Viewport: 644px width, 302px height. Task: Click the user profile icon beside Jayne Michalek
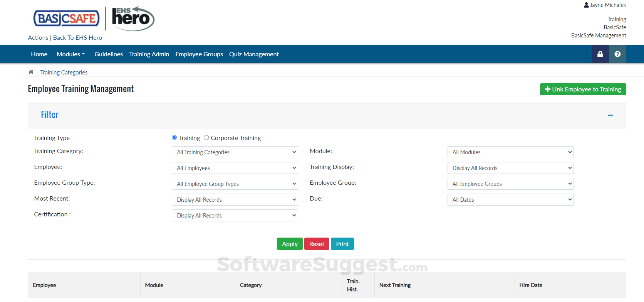coord(586,5)
